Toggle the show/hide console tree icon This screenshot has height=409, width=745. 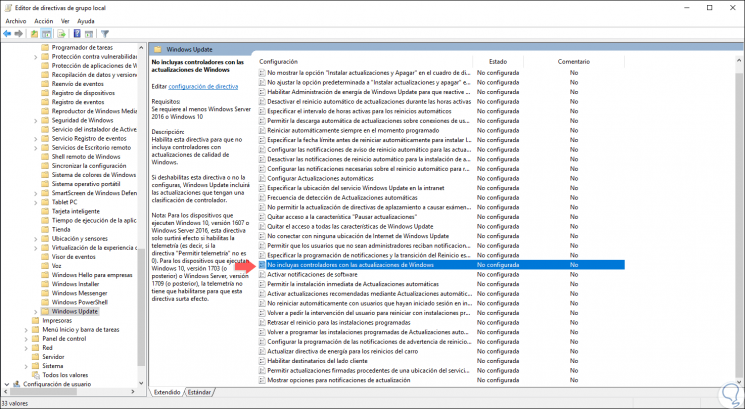pos(46,34)
